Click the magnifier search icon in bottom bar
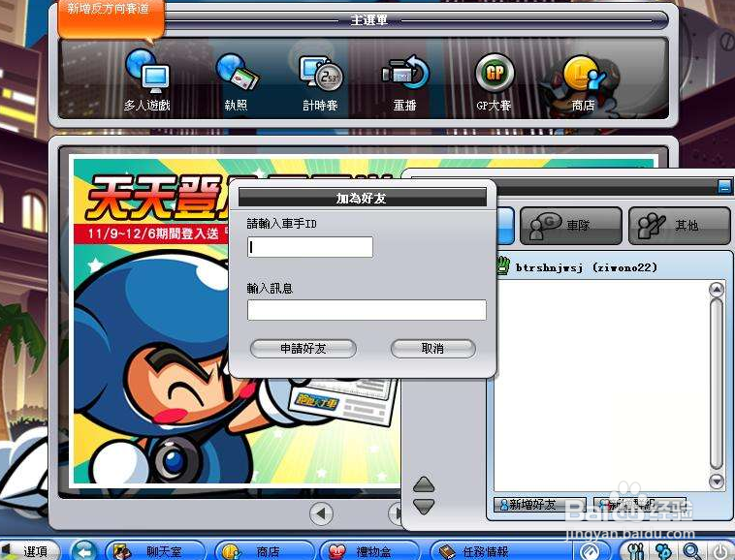The width and height of the screenshot is (735, 560). [692, 551]
